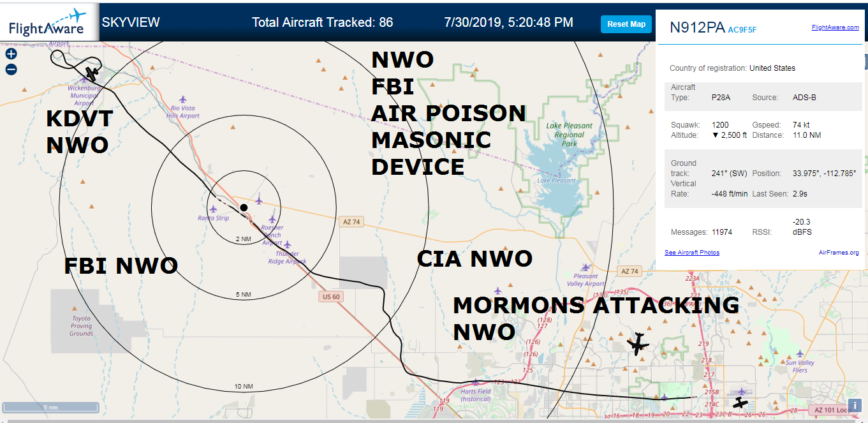Click the receiver location center dot
The height and width of the screenshot is (423, 868).
(244, 207)
